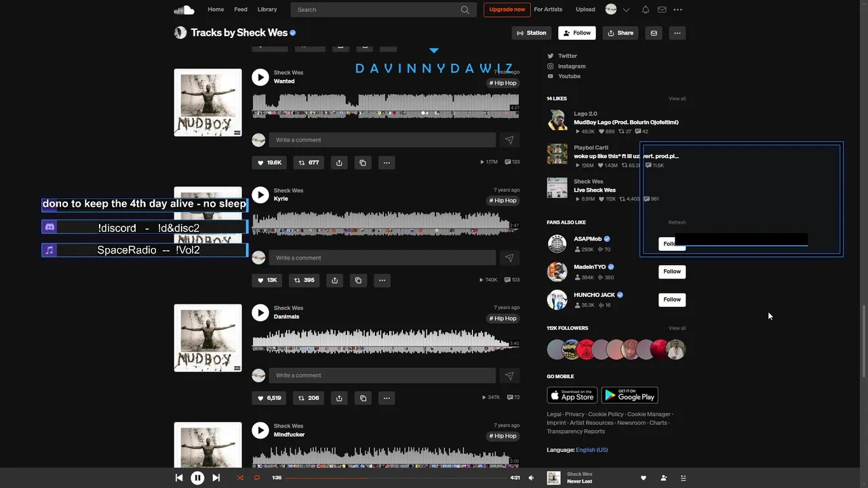Viewport: 868px width, 488px height.
Task: Expand the profile avatar dropdown chevron
Action: coord(626,9)
